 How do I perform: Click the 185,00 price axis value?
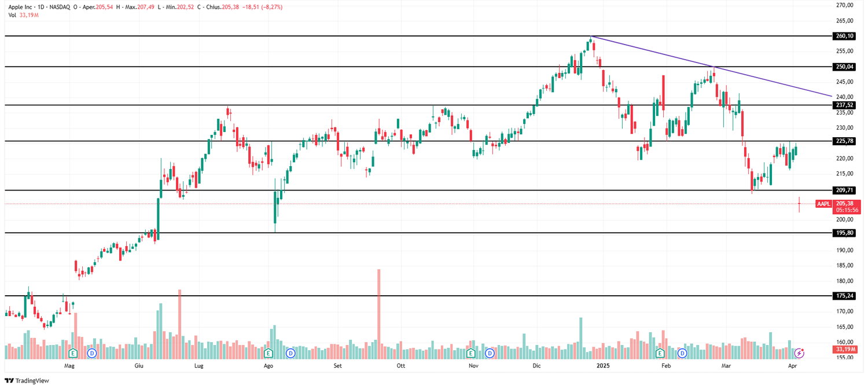845,266
